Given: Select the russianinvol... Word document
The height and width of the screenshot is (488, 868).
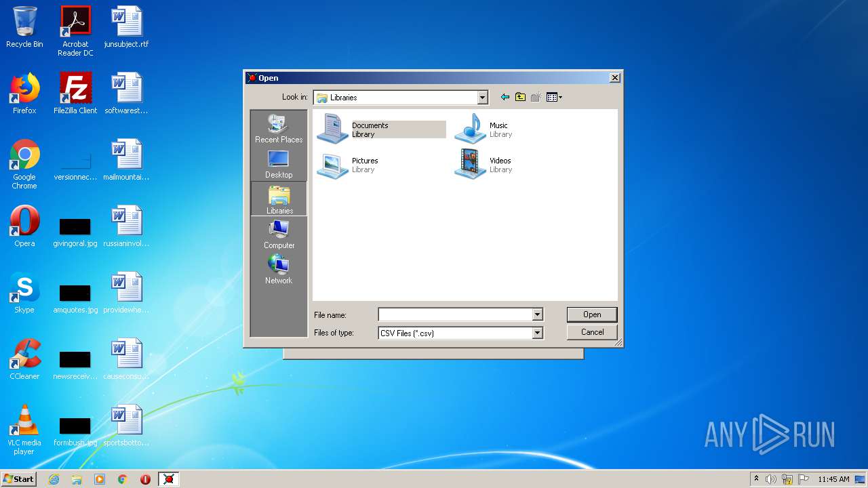Looking at the screenshot, I should (126, 226).
